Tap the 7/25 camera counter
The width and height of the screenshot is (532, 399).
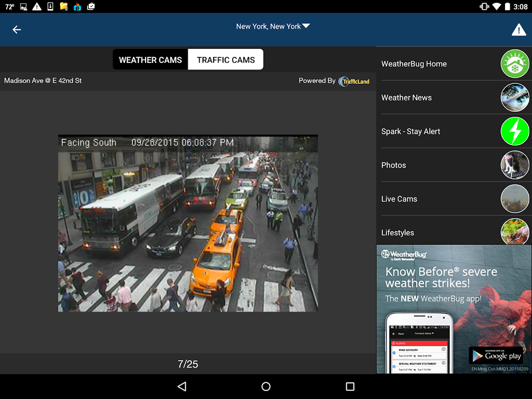point(188,364)
